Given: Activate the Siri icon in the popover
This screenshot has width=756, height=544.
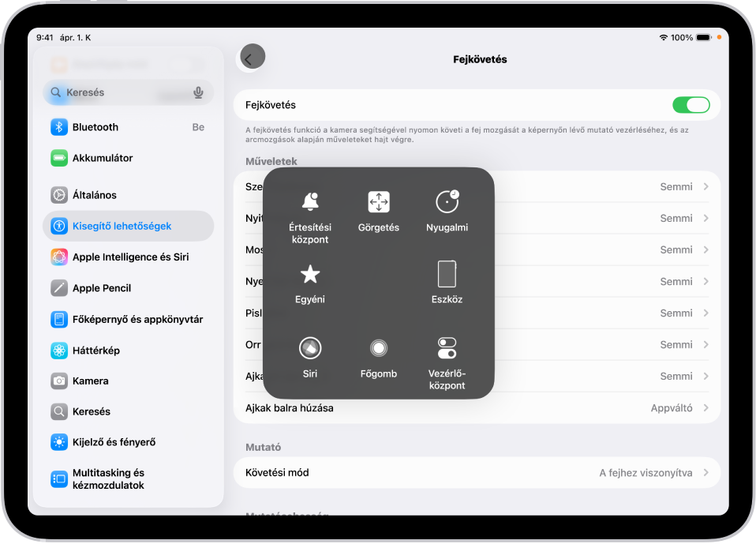Looking at the screenshot, I should 310,347.
